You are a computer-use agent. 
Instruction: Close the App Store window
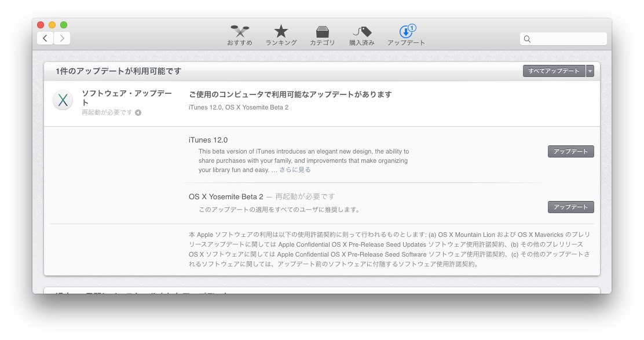(x=41, y=25)
